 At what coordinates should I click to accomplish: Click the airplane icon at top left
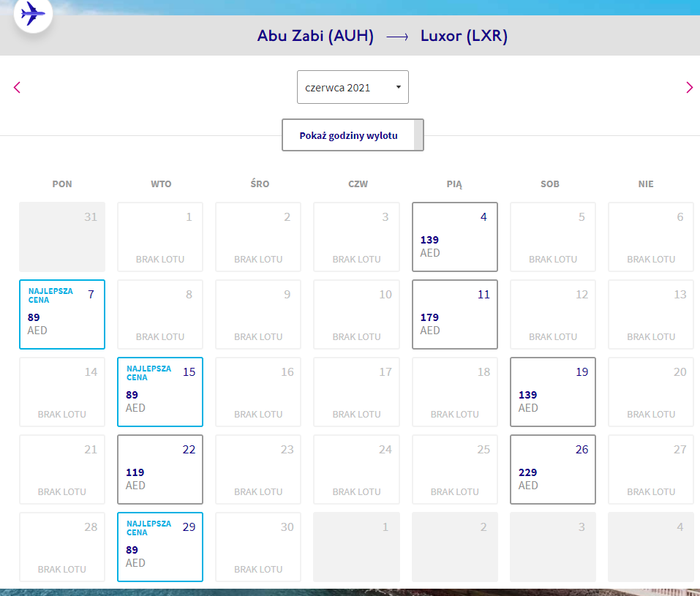click(x=33, y=13)
